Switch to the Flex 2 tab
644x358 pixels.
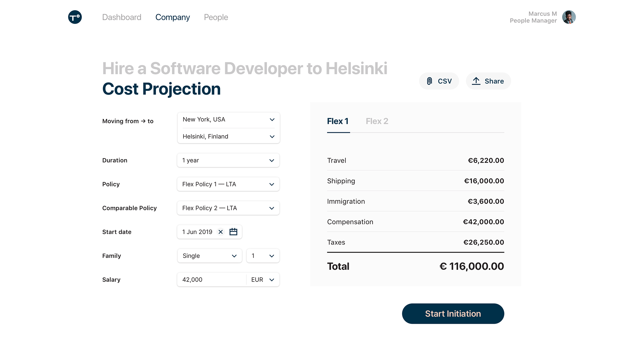[x=377, y=121]
